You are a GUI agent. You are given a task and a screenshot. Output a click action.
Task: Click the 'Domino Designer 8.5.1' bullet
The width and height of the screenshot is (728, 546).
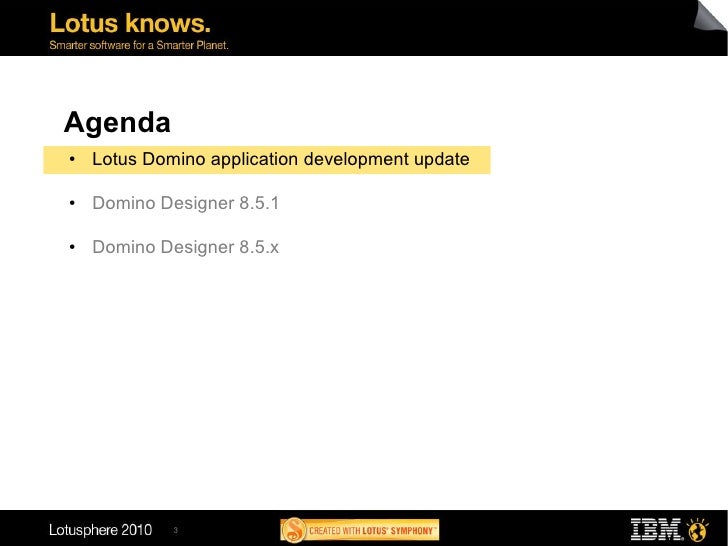(x=185, y=203)
